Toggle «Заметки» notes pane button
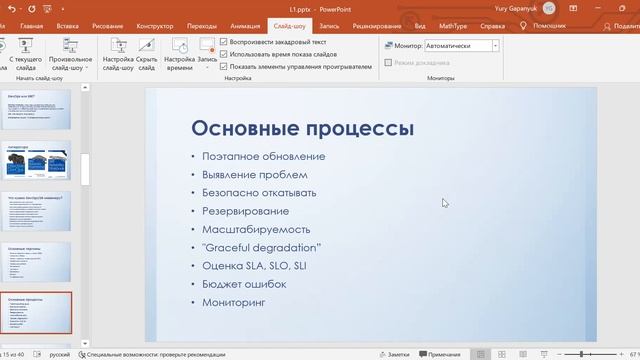Image resolution: width=640 pixels, height=360 pixels. coord(394,355)
